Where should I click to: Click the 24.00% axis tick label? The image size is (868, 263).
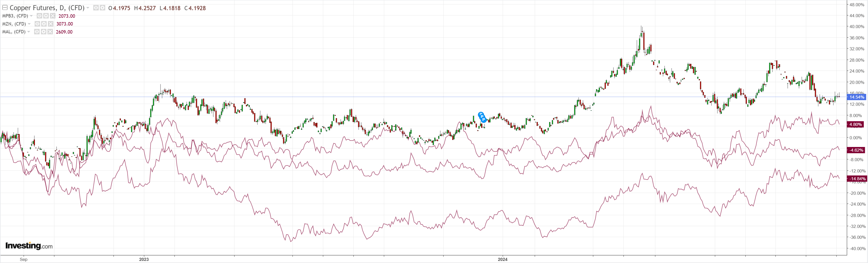857,71
